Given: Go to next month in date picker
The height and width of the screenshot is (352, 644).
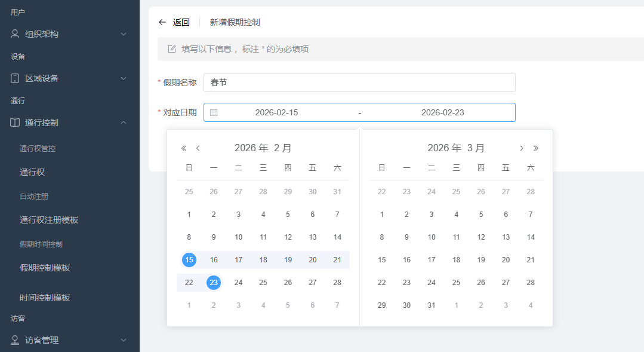Looking at the screenshot, I should [x=521, y=148].
